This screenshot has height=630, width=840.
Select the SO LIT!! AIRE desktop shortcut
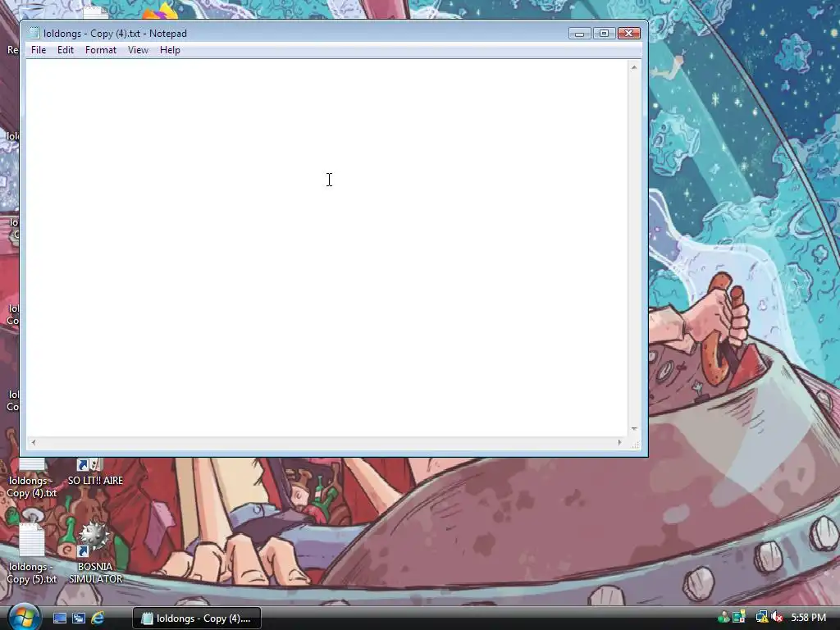[95, 472]
